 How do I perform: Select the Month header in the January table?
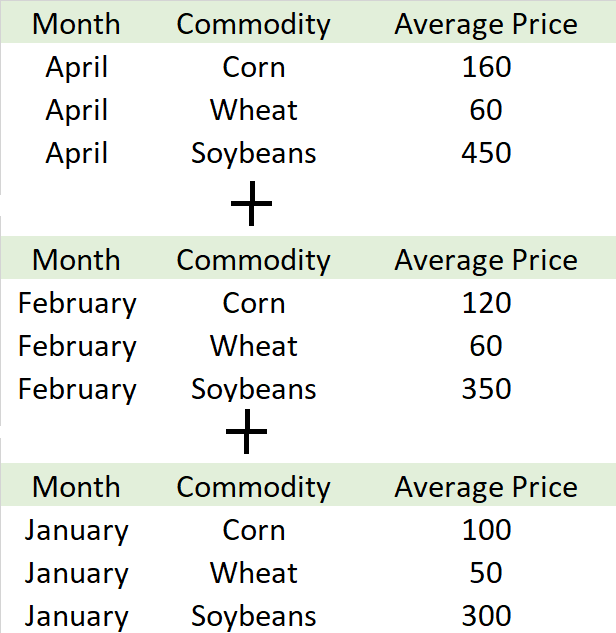tap(76, 487)
